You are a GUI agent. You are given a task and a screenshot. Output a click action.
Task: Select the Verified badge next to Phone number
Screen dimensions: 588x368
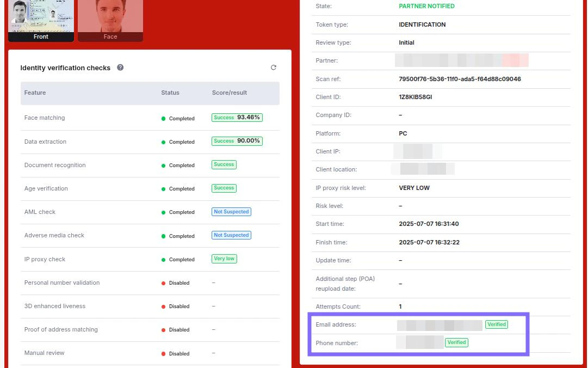(x=456, y=342)
